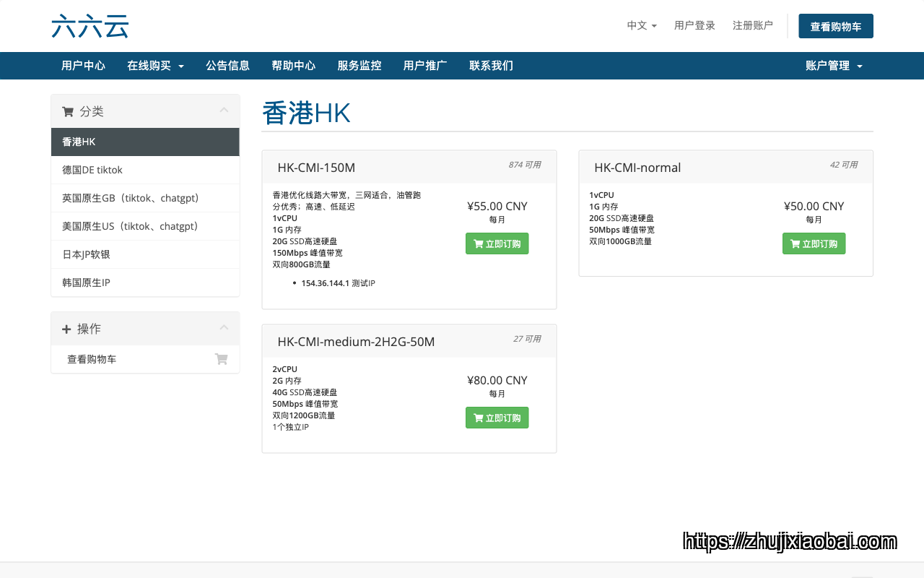Go to 用户中心 in the navigation bar

tap(83, 66)
